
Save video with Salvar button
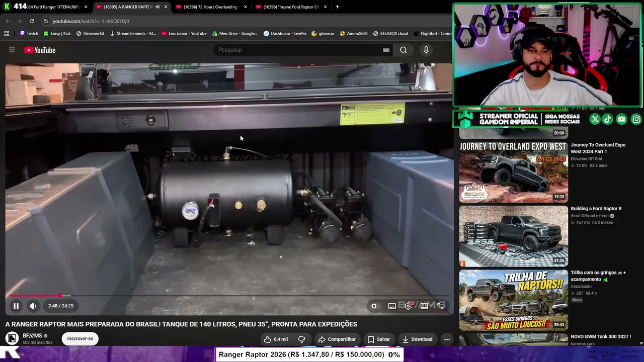pos(378,339)
